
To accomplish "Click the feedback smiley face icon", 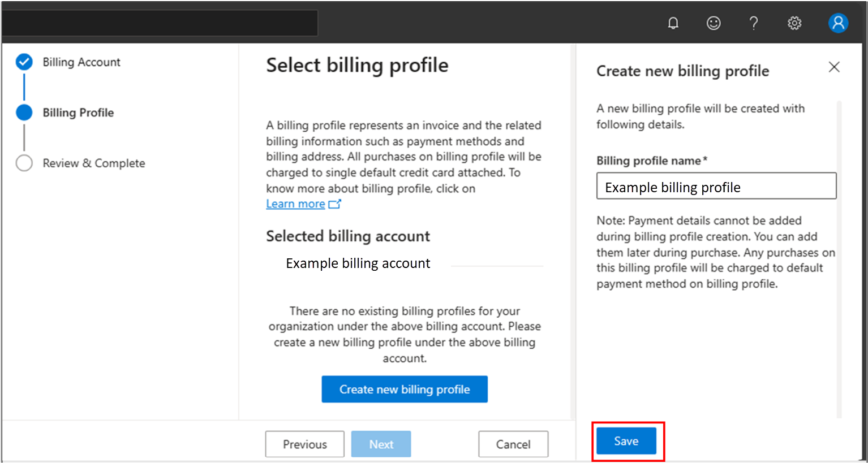I will pos(714,23).
